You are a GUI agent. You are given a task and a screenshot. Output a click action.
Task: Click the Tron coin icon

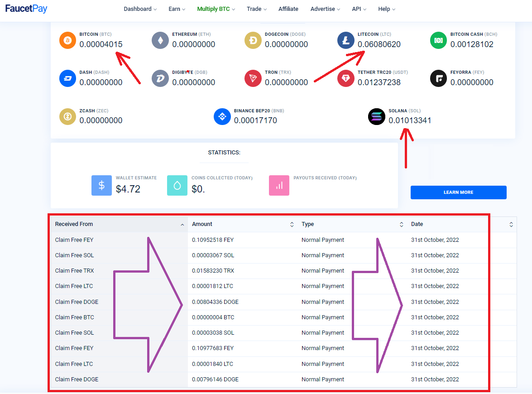click(x=253, y=78)
